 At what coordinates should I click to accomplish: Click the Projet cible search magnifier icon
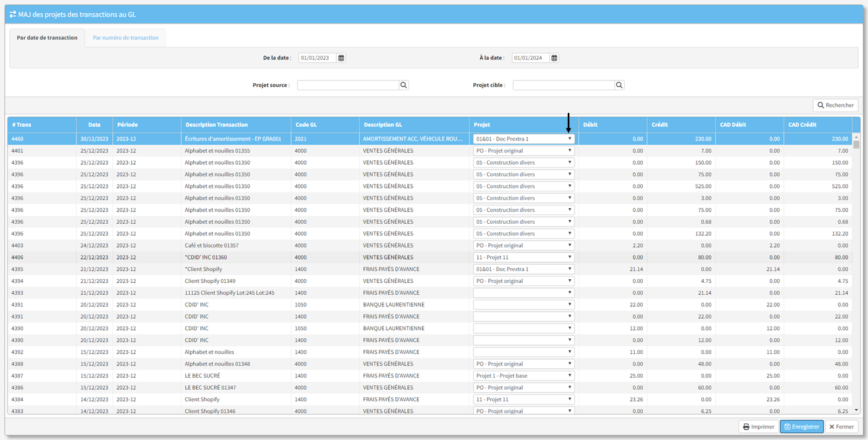point(619,85)
